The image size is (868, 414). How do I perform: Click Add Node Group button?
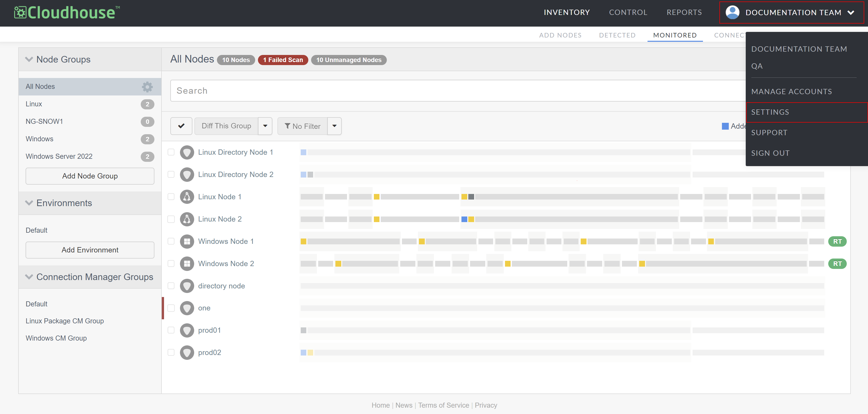[x=90, y=176]
